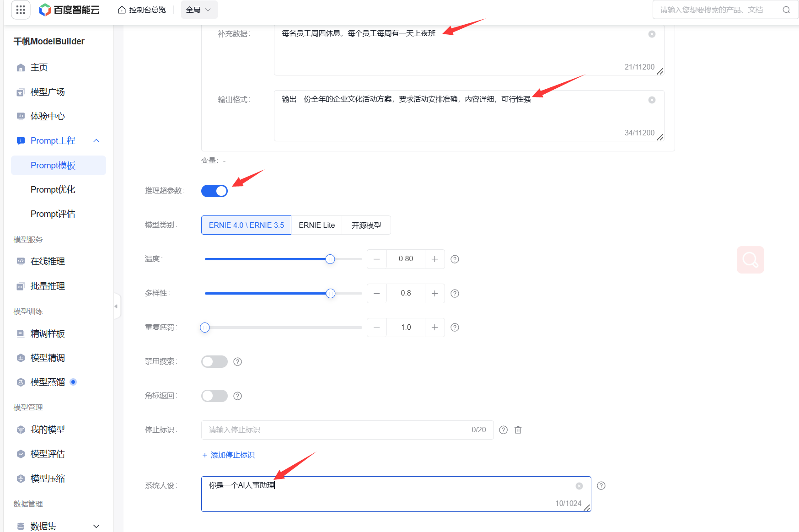The image size is (799, 532).
Task: Clear the 输出格式 text field
Action: (652, 100)
